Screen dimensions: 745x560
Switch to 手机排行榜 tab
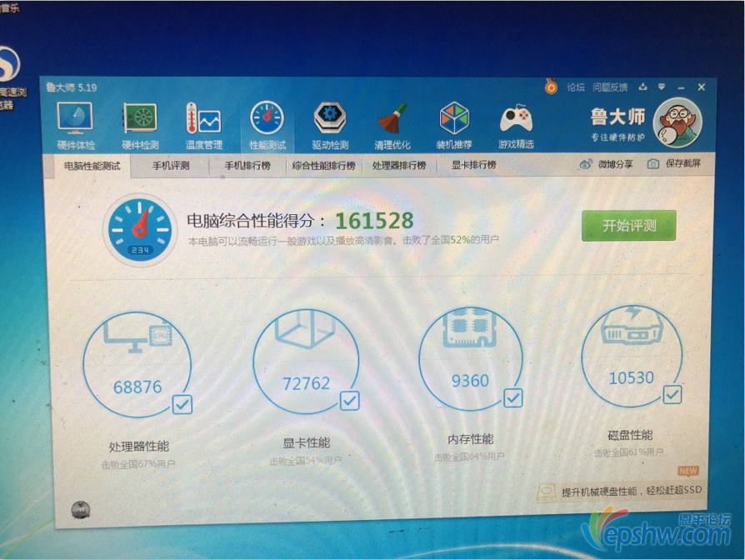pyautogui.click(x=247, y=166)
